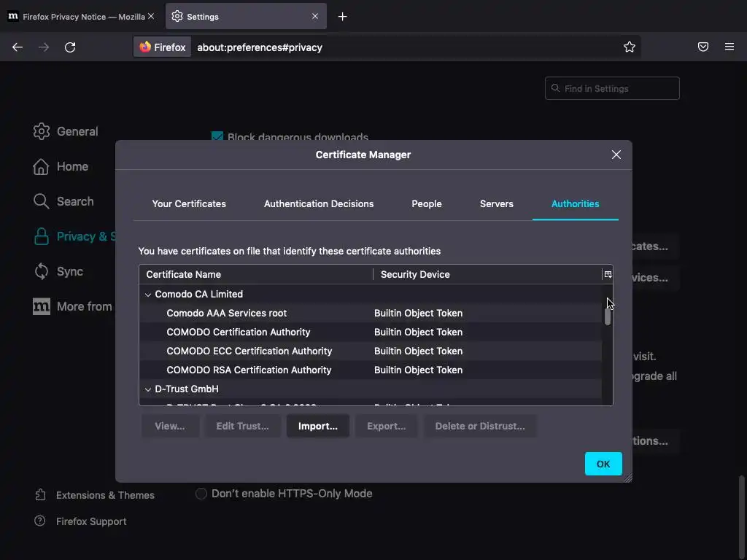Open General settings via gear icon
Image resolution: width=747 pixels, height=560 pixels.
coord(42,131)
